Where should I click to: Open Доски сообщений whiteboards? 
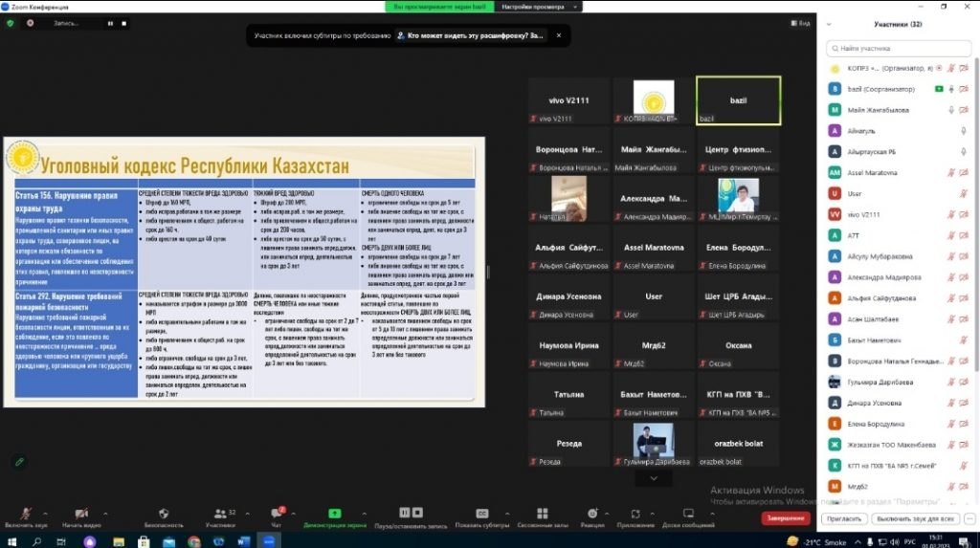(x=690, y=515)
